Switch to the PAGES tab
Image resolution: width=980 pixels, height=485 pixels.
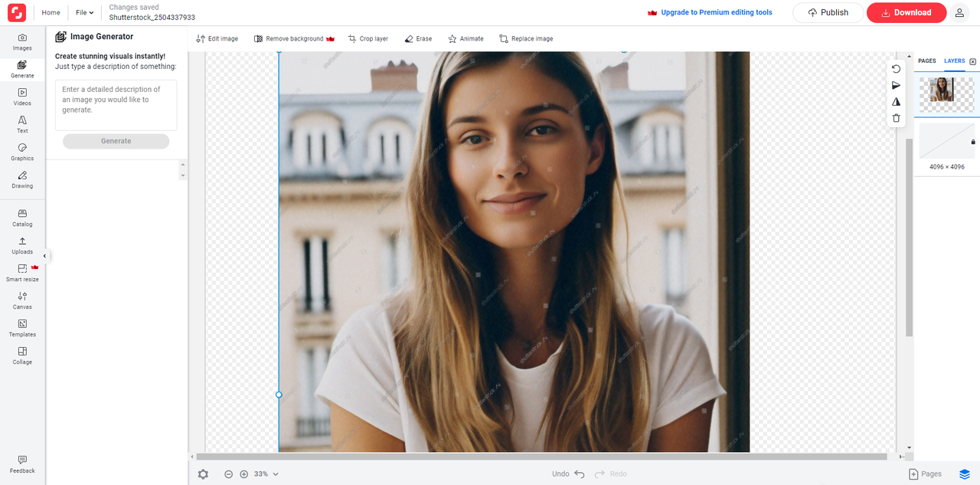927,61
